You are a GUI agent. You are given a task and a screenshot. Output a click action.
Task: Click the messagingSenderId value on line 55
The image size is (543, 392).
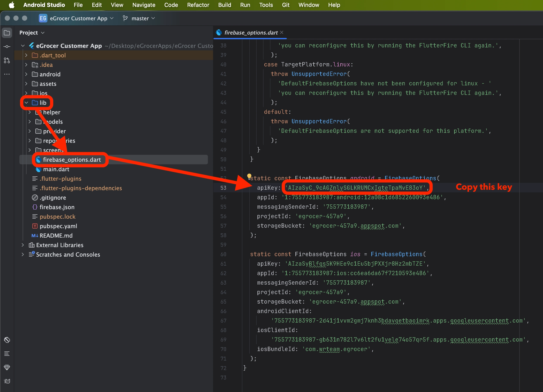pos(347,207)
